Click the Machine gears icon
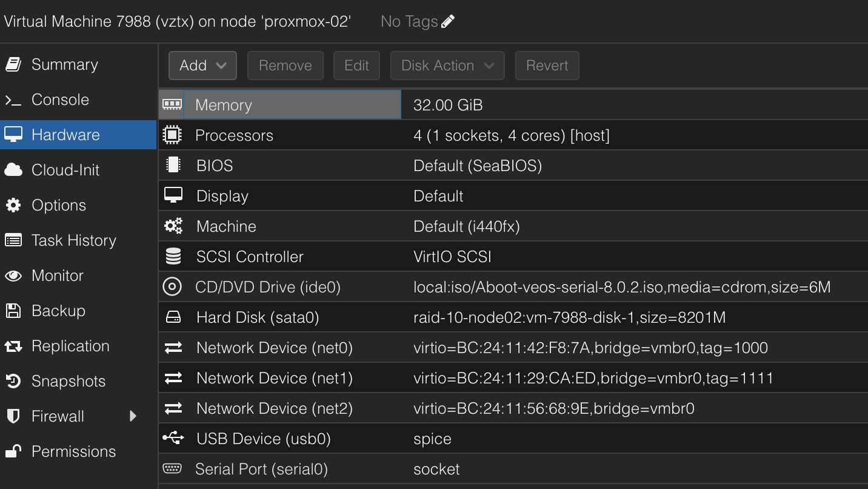Screen dimensions: 868x489 click(x=173, y=226)
